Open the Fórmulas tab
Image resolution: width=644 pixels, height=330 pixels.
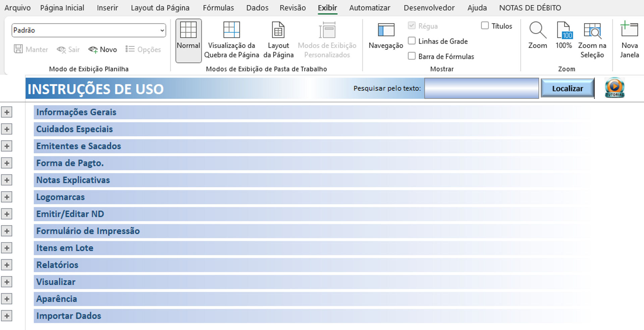point(218,8)
